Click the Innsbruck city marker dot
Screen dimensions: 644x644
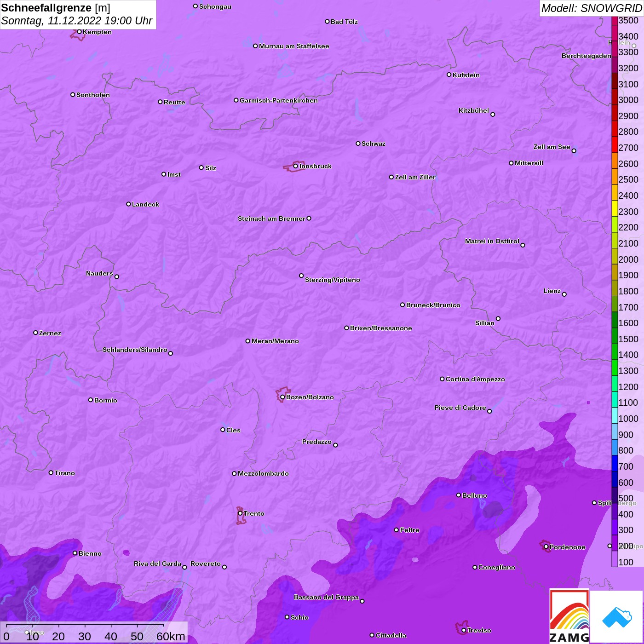click(295, 166)
